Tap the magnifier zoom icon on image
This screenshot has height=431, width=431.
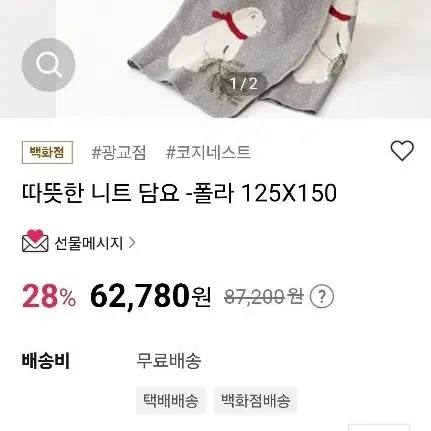point(49,65)
